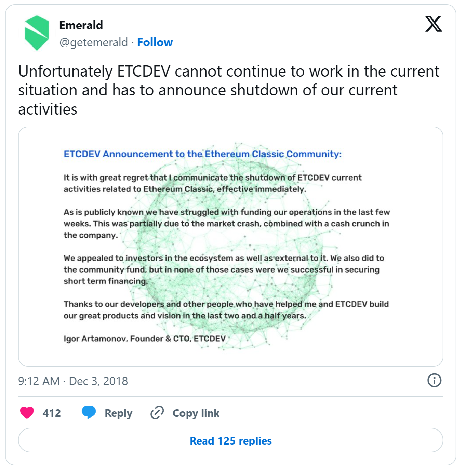
Task: Follow the @getemerald account
Action: [x=155, y=42]
